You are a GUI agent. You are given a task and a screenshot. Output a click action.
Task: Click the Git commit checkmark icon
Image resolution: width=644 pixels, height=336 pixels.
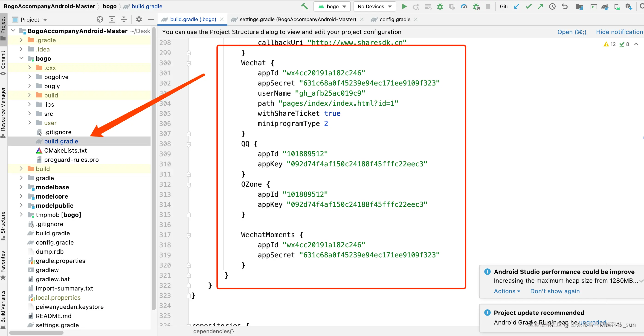point(528,6)
